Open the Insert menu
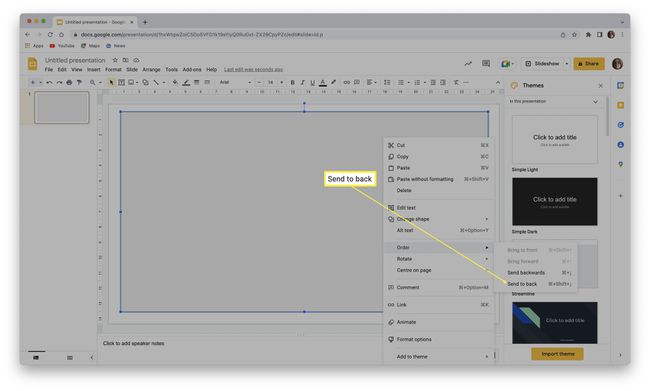 tap(93, 70)
